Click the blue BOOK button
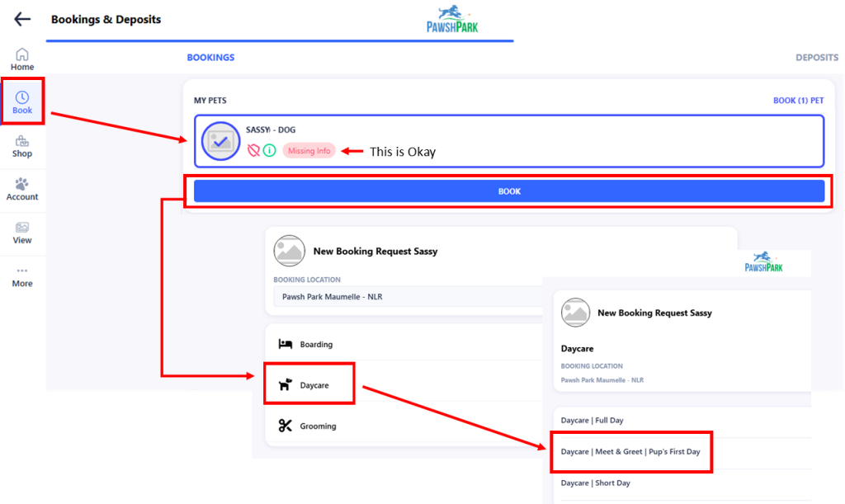This screenshot has height=504, width=845. 508,191
